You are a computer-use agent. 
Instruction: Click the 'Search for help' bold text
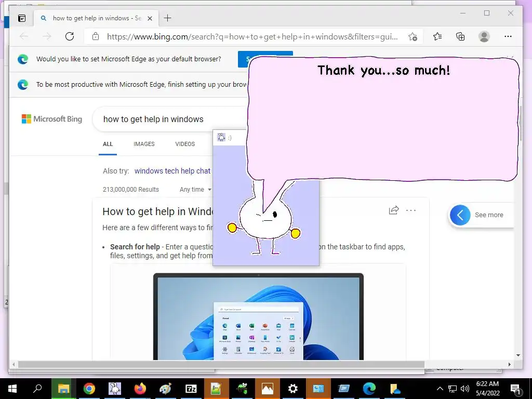click(135, 247)
